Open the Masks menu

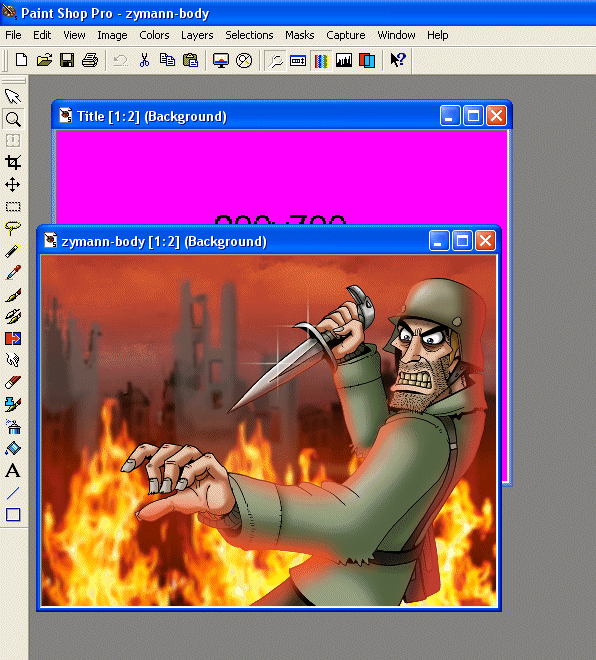point(300,35)
